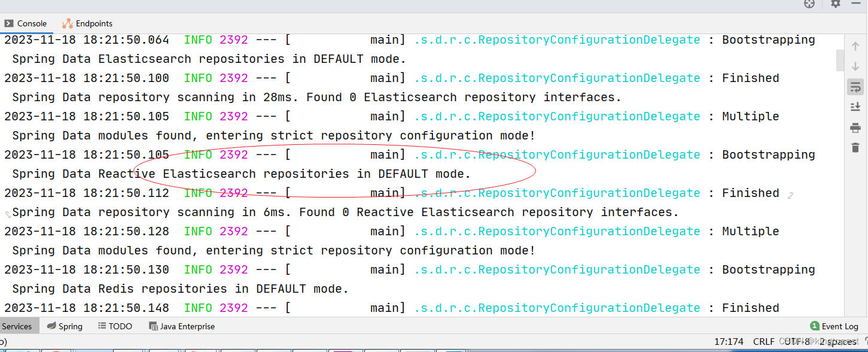Open the TODO tool window

(115, 326)
